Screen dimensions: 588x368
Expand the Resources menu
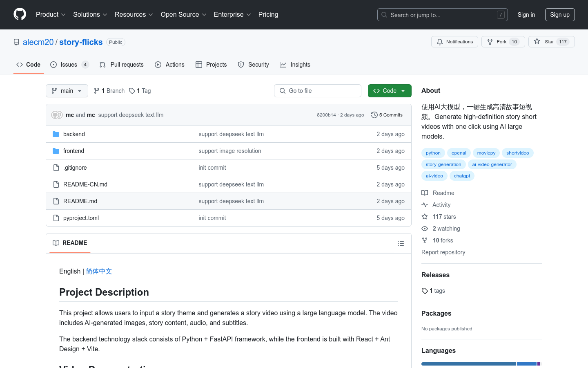(134, 15)
